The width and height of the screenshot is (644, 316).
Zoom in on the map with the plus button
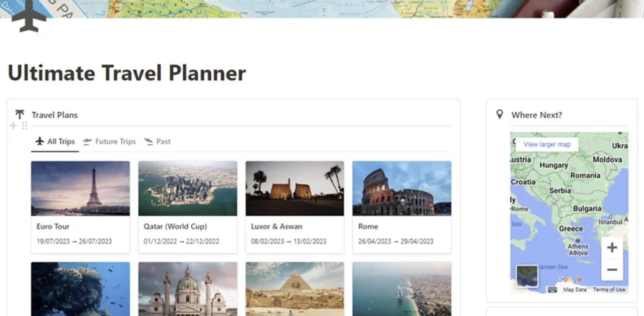tap(612, 247)
